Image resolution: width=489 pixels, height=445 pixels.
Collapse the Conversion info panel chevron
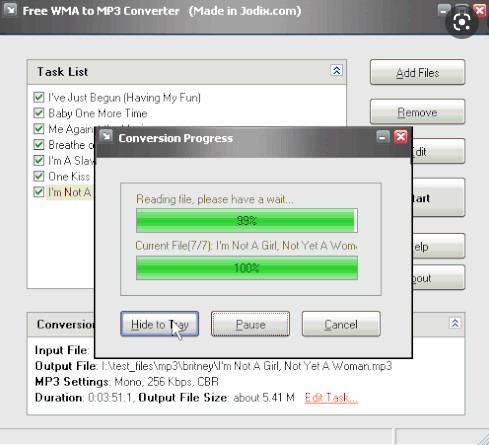point(455,323)
